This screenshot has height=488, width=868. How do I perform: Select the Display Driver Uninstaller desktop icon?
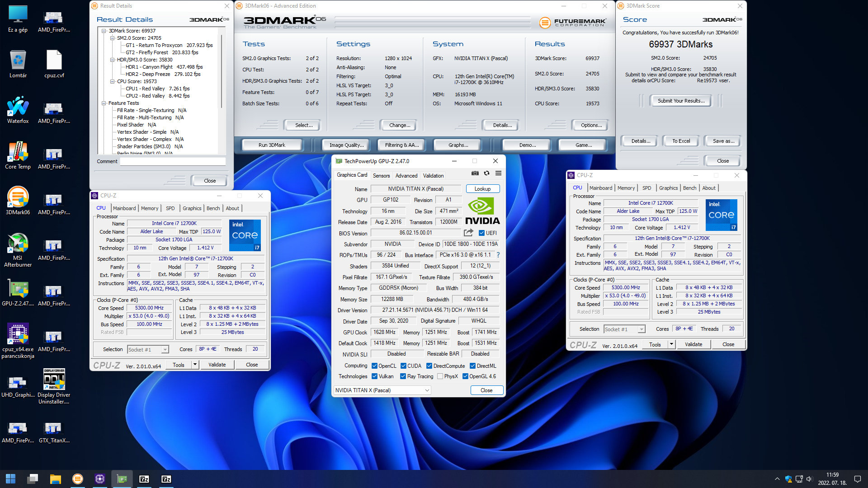[54, 386]
